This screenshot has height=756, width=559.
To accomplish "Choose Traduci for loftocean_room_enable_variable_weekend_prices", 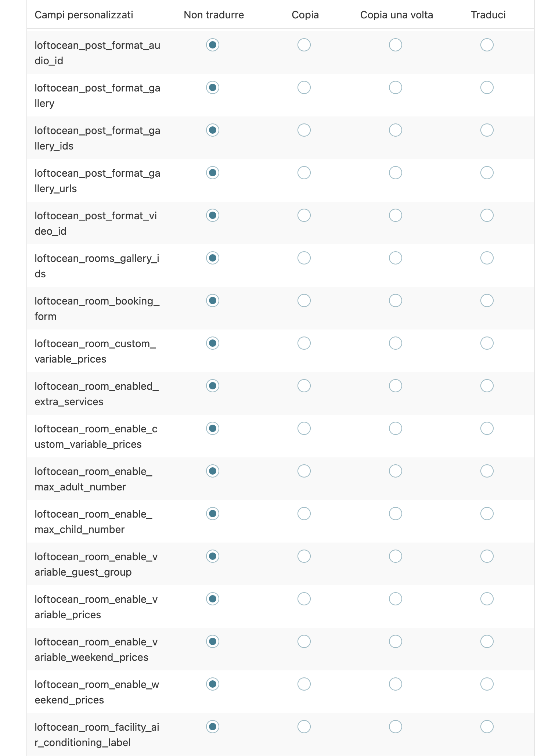I will point(487,641).
